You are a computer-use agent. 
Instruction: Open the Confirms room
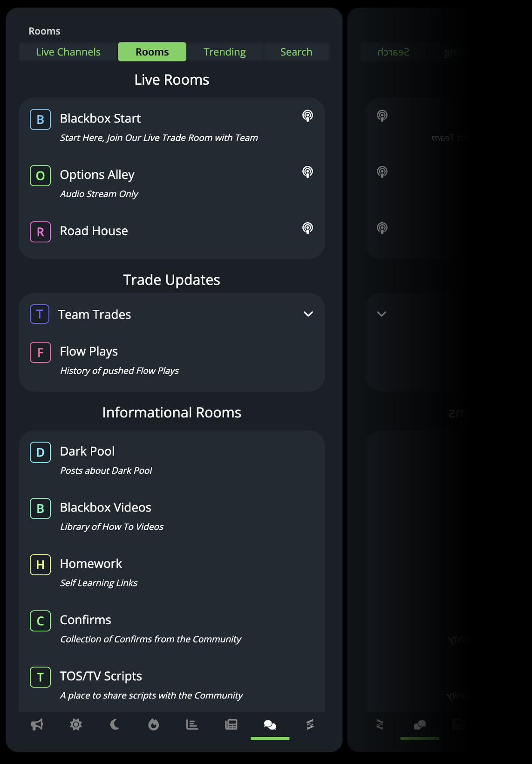coord(86,620)
